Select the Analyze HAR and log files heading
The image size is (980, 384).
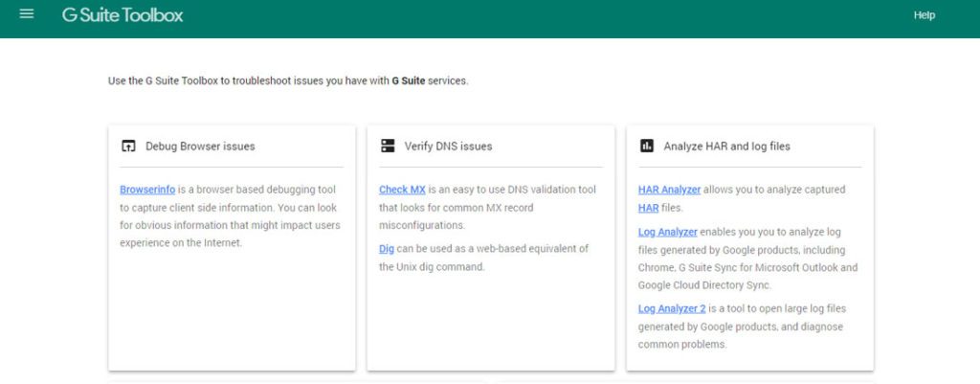click(x=726, y=147)
